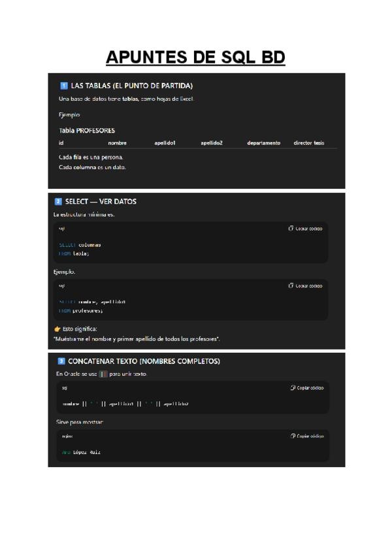Click the director_tesis column header
Viewport: 392px width, 554px height.
pyautogui.click(x=309, y=142)
